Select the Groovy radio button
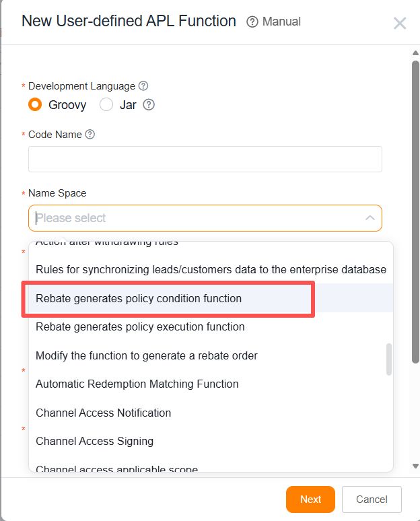The image size is (420, 521). (35, 104)
